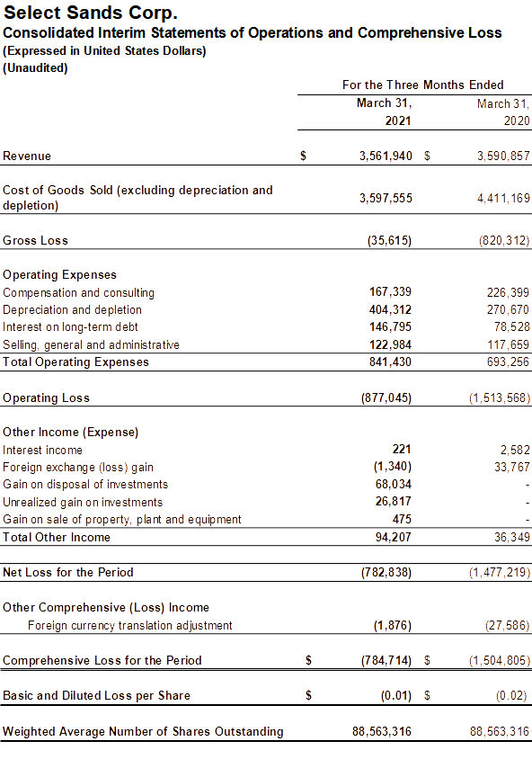Select the 'Depreciation and depletion' label
532x759 pixels.
click(73, 309)
